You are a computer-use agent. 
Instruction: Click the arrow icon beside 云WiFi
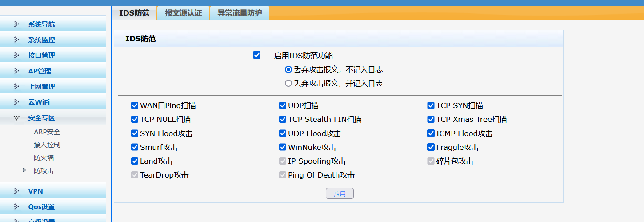tap(16, 102)
